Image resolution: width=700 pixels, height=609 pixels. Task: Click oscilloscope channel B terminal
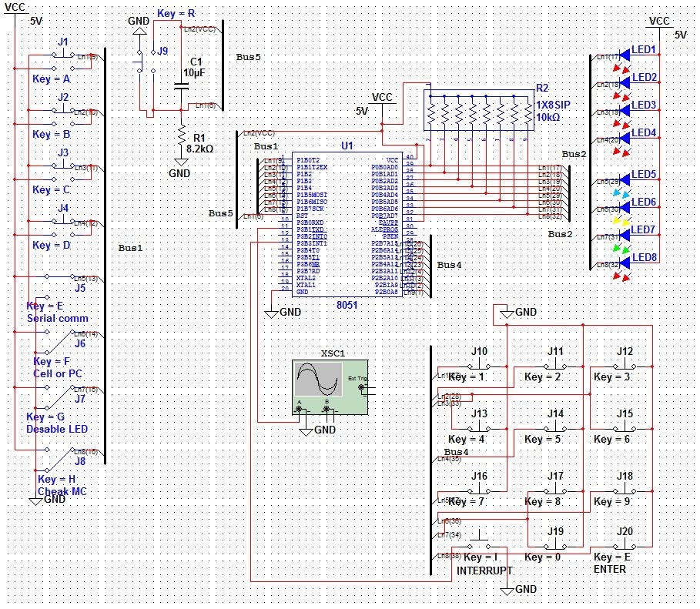tap(327, 409)
